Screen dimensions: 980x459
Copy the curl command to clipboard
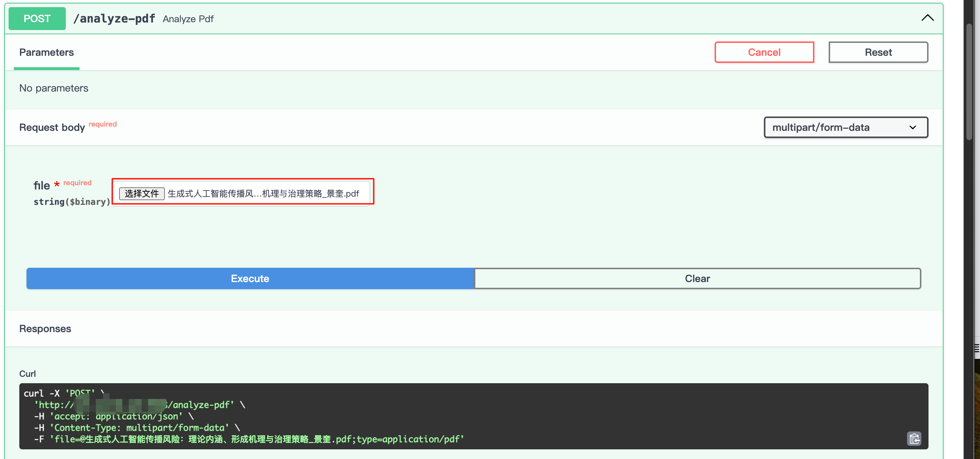pos(914,439)
